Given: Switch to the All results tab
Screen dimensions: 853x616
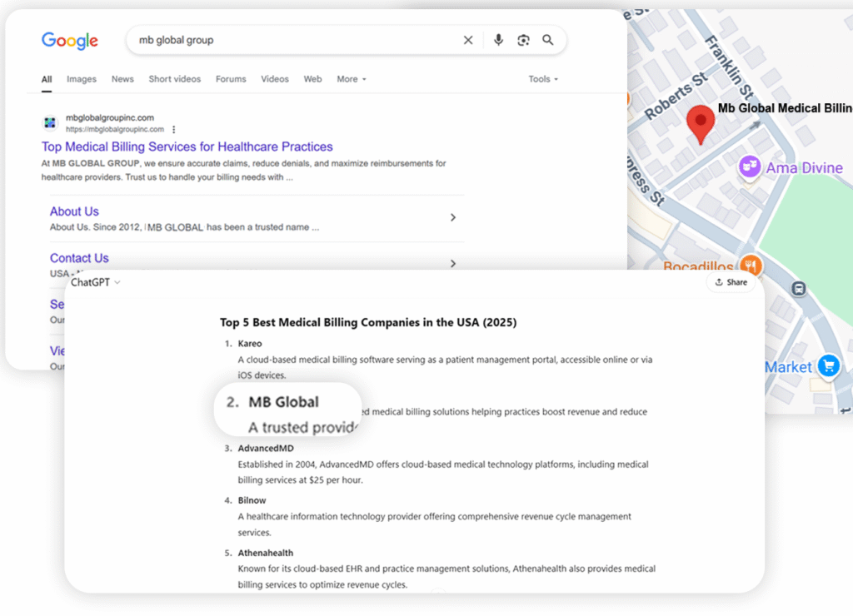Looking at the screenshot, I should pos(47,79).
